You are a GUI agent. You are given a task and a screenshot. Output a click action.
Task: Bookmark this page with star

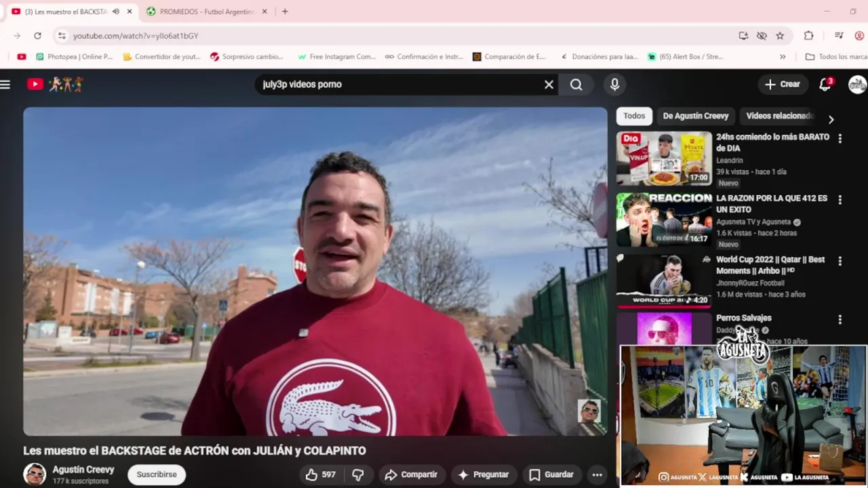(x=780, y=36)
